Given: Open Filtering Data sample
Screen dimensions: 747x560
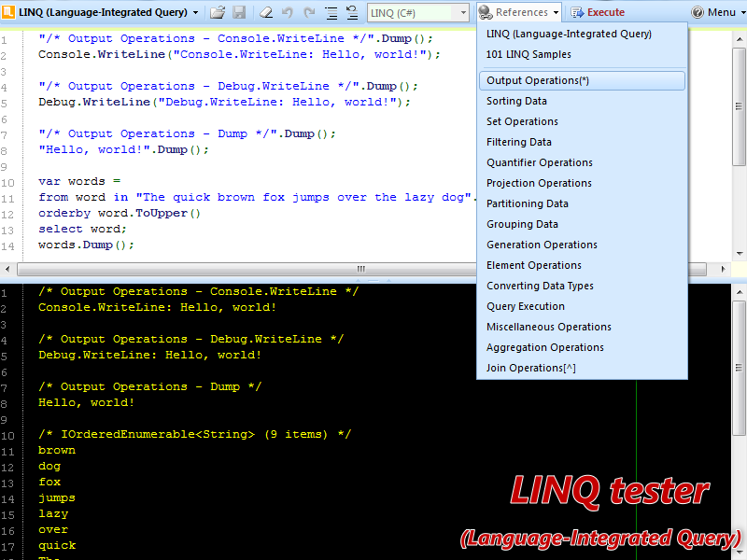Looking at the screenshot, I should [x=582, y=142].
